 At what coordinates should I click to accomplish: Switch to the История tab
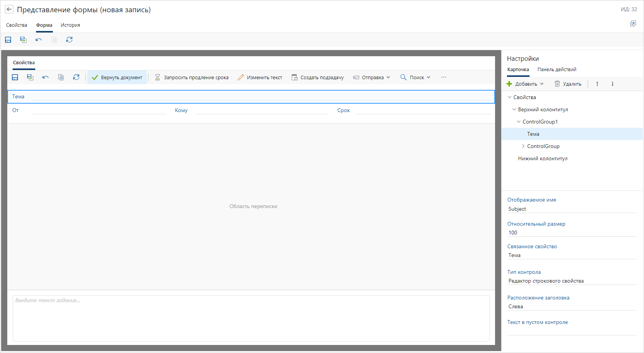coord(70,25)
